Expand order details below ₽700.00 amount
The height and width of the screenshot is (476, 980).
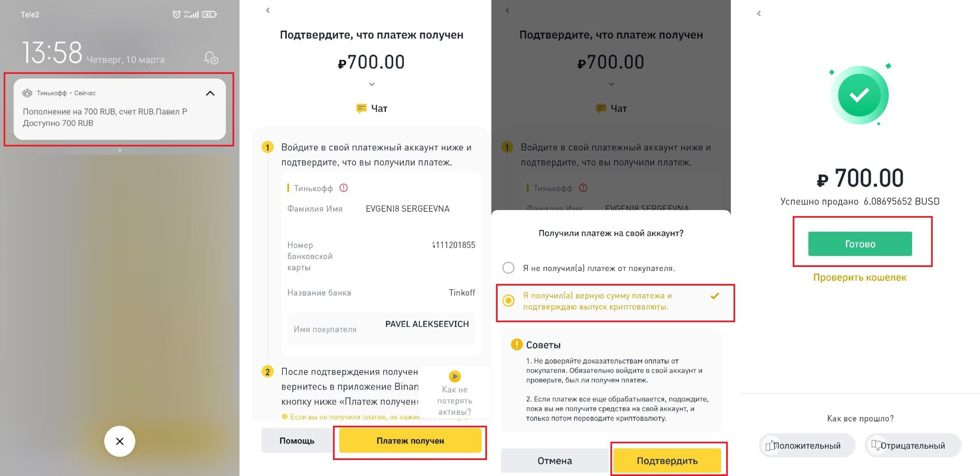point(372,84)
